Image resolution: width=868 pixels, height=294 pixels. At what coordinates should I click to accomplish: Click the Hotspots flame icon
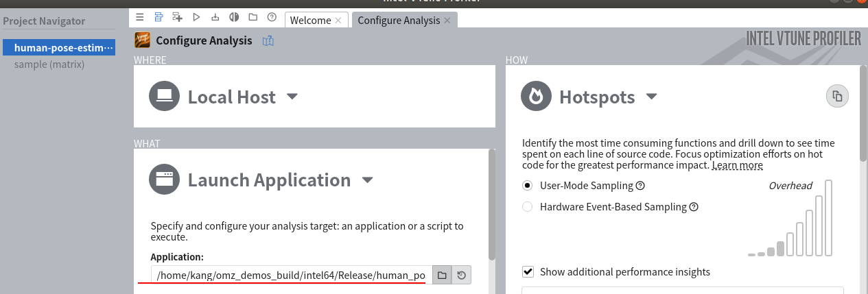(536, 96)
